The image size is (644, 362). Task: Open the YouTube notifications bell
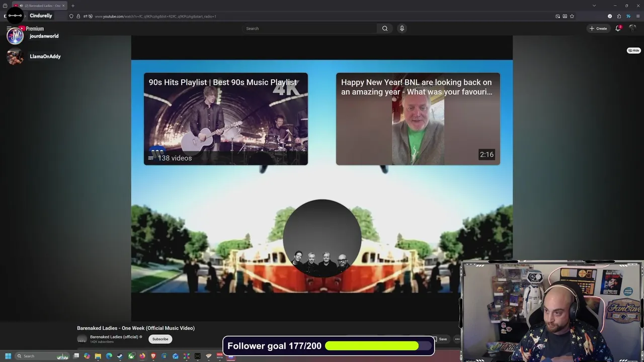(x=618, y=28)
